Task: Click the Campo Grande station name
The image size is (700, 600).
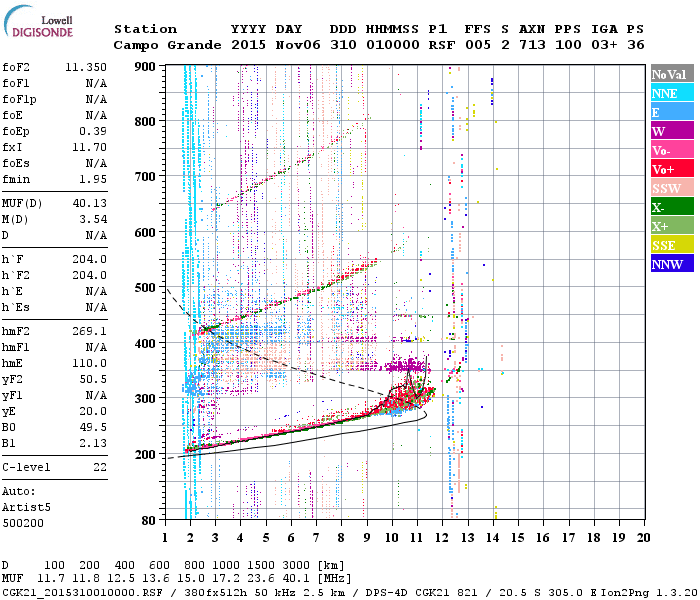Action: [167, 45]
